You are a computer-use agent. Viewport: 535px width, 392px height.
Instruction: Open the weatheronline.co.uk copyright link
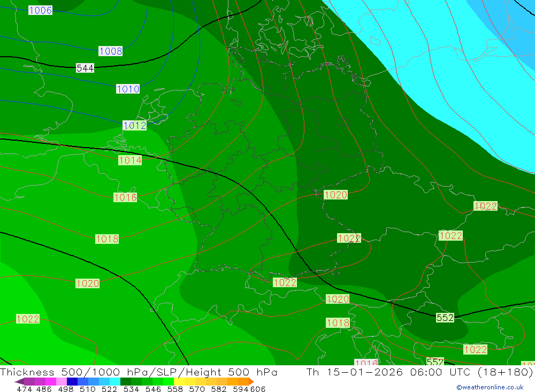tap(490, 387)
